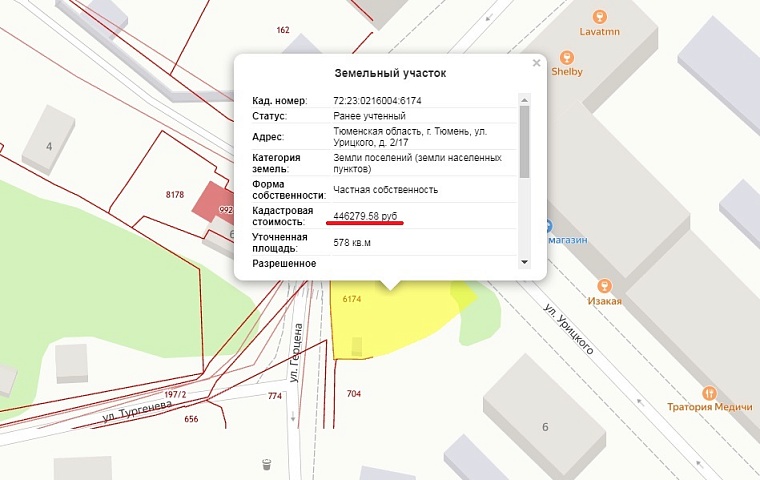Click the Тратория Медичи restaurant icon
This screenshot has height=480, width=760.
pos(709,392)
